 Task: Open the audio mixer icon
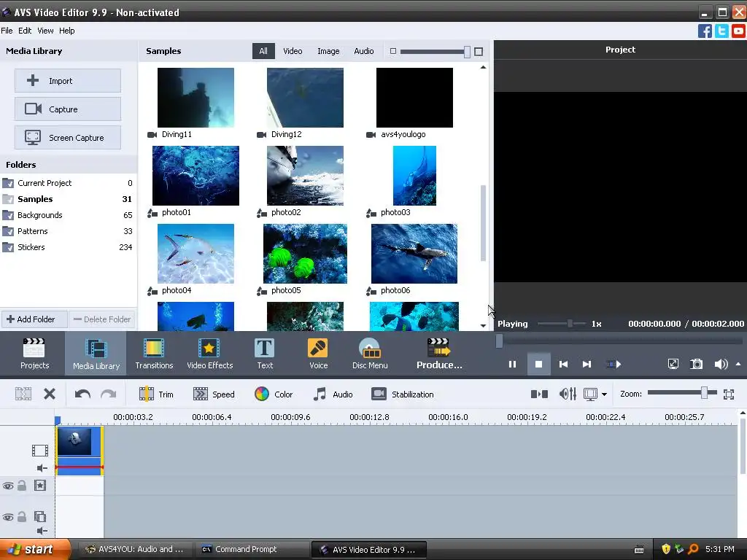pyautogui.click(x=568, y=394)
